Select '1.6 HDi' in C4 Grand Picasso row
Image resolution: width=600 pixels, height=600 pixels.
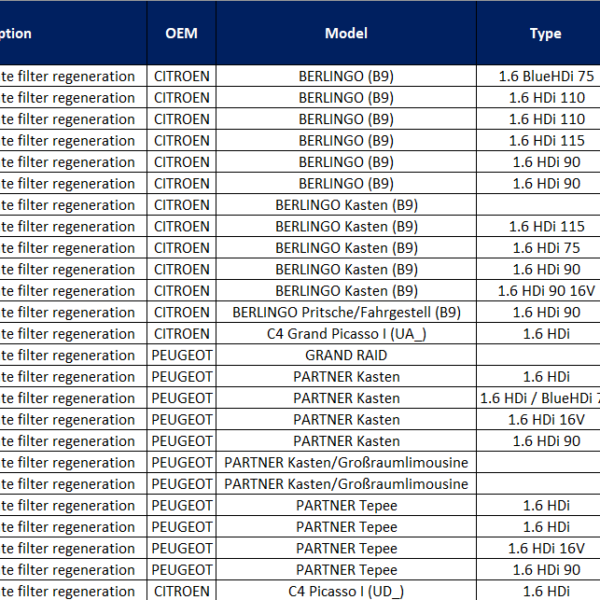538,333
